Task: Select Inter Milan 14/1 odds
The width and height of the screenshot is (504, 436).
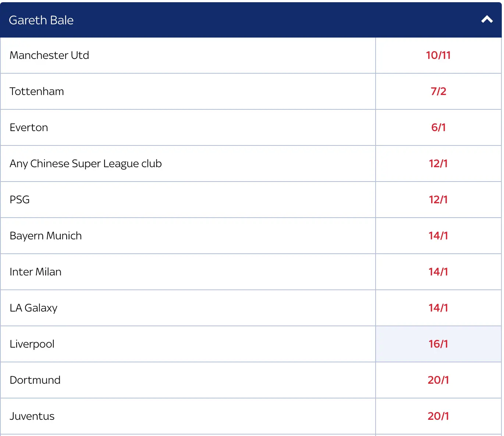Action: click(x=438, y=272)
